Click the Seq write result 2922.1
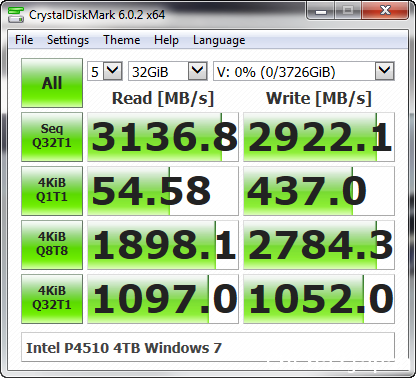Screen dimensions: 416x378 point(319,137)
